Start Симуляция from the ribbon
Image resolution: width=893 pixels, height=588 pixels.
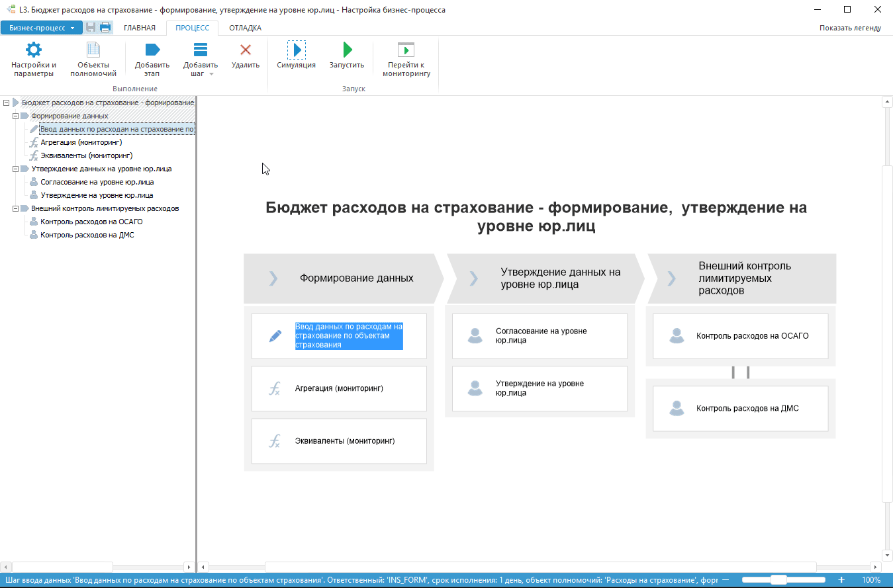tap(296, 50)
